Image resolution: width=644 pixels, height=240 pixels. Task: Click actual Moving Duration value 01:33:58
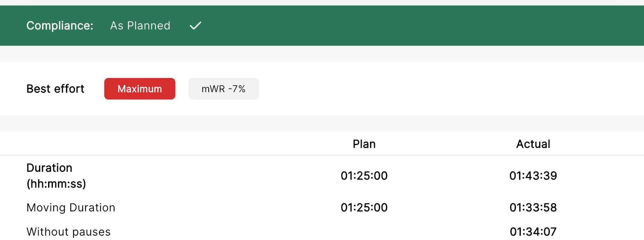[x=533, y=207]
